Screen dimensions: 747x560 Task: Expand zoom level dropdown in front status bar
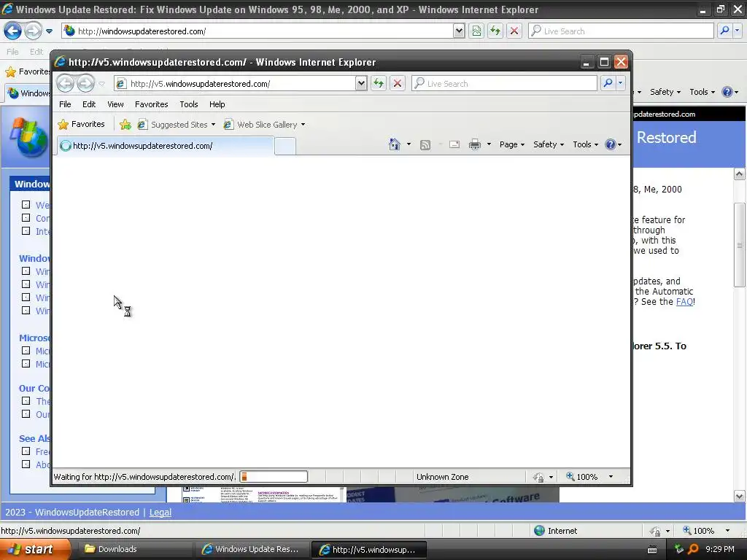pyautogui.click(x=611, y=477)
